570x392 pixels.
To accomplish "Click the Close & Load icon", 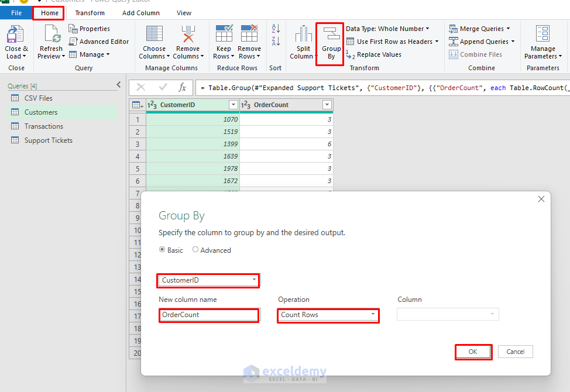I will coord(15,34).
